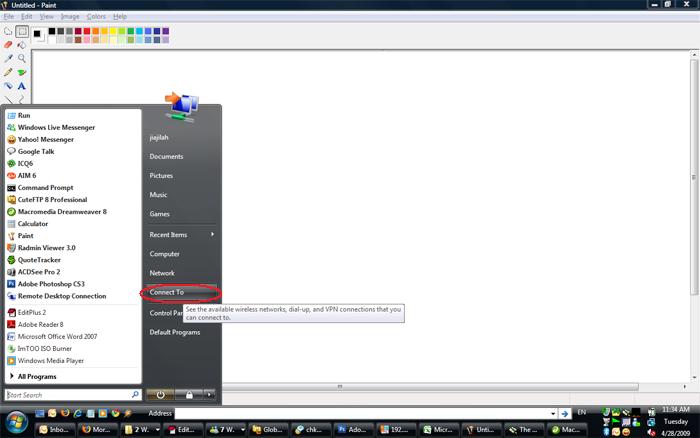Open the Image menu in Paint
Screen dimensions: 700x438
click(70, 17)
